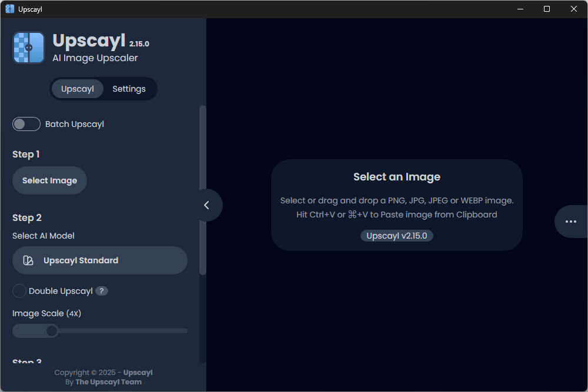Click the Upscayl title bar app icon

10,9
